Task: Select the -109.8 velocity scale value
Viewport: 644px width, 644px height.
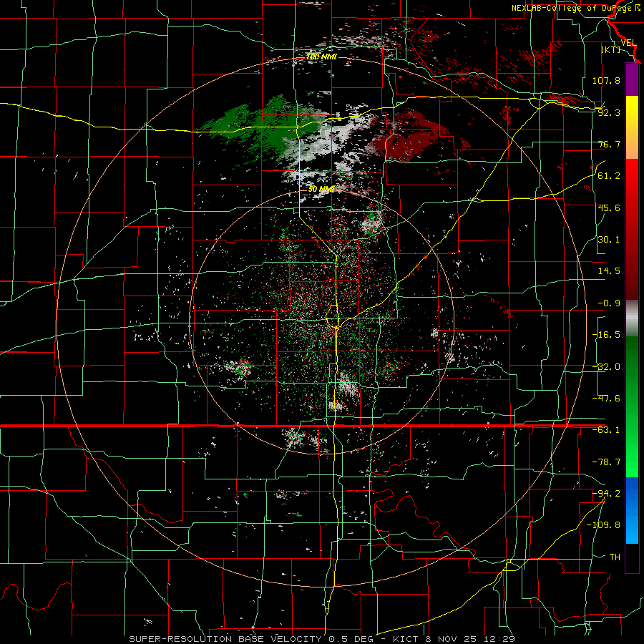Action: pos(603,525)
